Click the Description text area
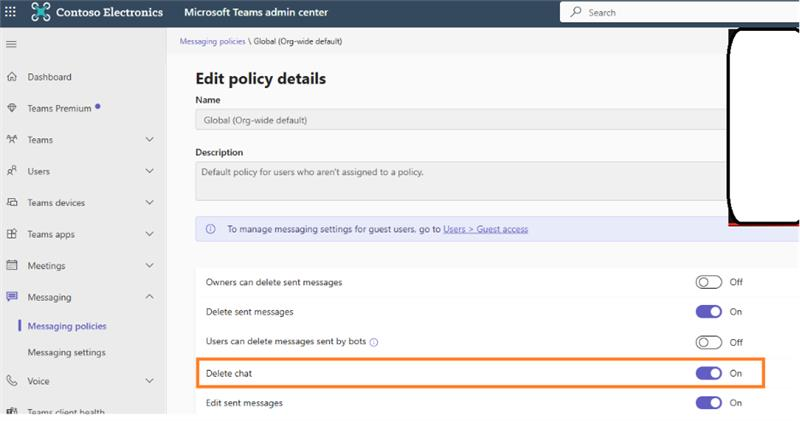 pyautogui.click(x=460, y=181)
